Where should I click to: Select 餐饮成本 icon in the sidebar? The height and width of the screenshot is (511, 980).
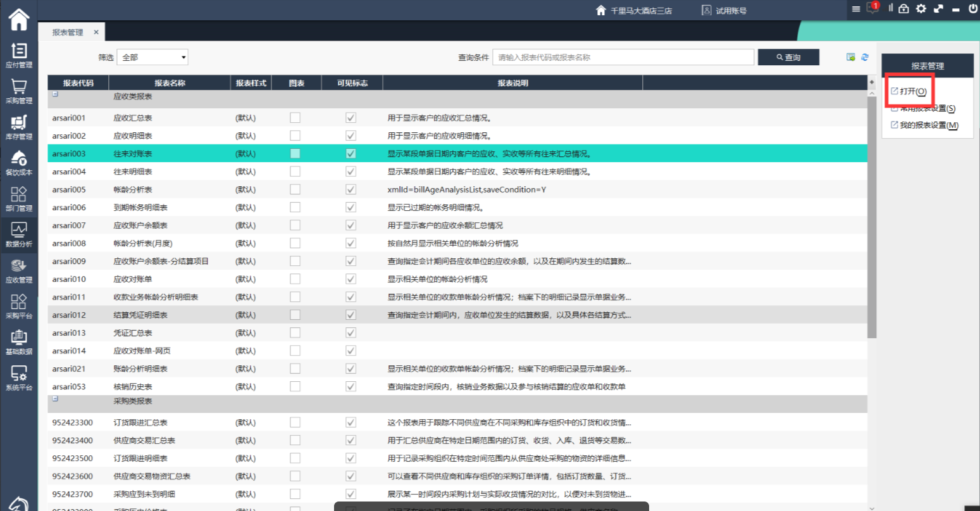[18, 162]
